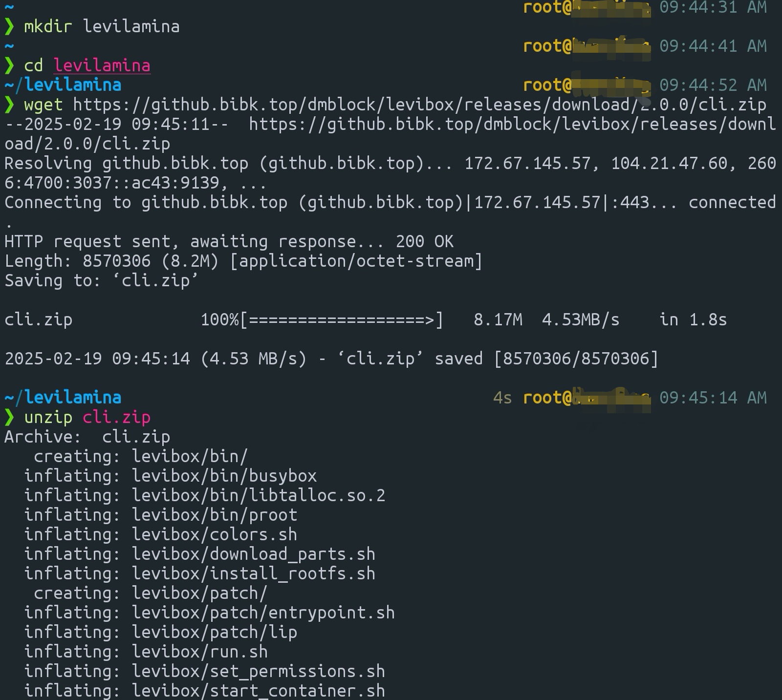
Task: Click the green prompt arrow before cd
Action: pyautogui.click(x=9, y=65)
